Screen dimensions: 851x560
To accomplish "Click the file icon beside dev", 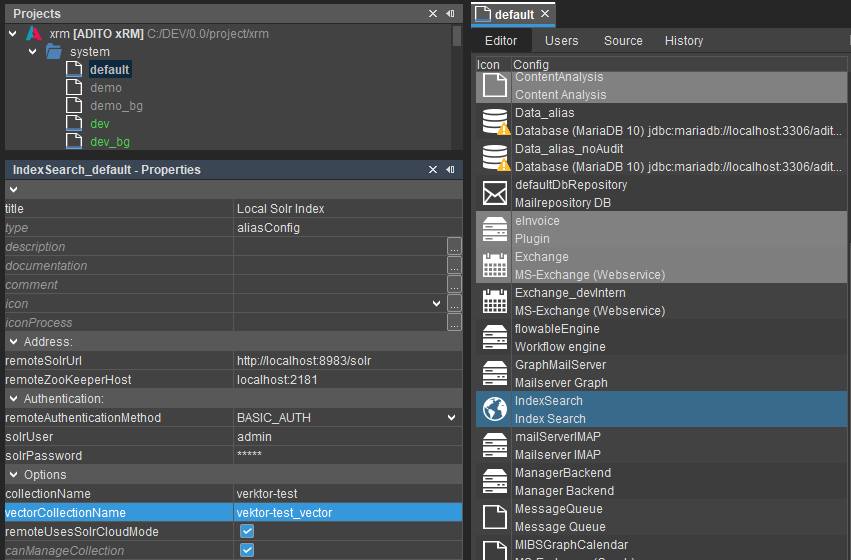I will click(74, 123).
